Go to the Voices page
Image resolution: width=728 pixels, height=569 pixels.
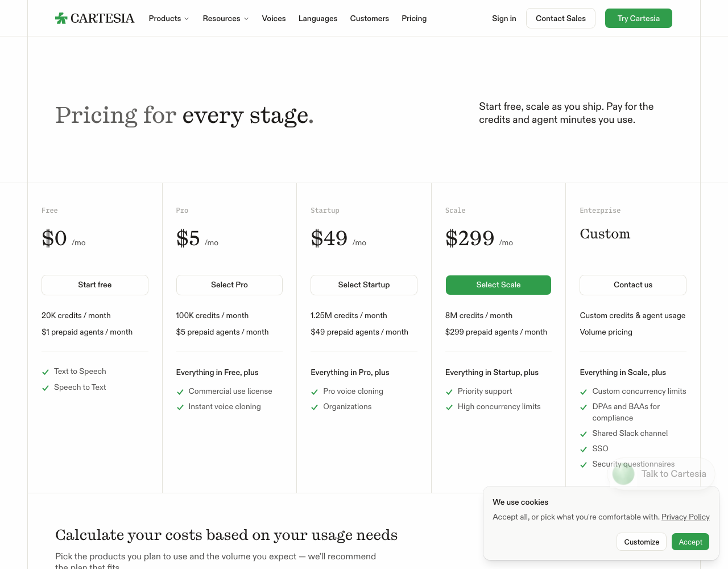(x=274, y=18)
